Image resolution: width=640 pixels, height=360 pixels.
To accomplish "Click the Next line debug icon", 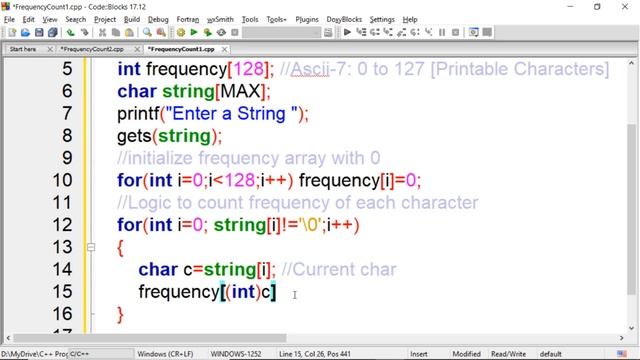I will (x=374, y=32).
